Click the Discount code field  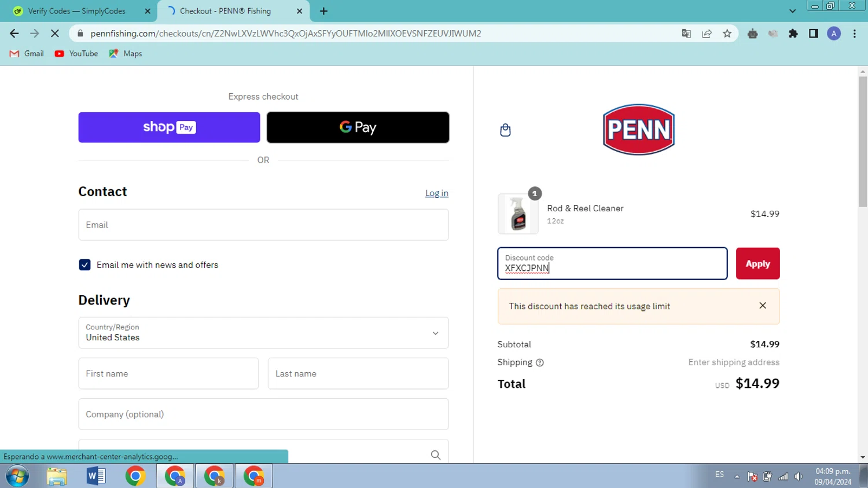(x=612, y=263)
